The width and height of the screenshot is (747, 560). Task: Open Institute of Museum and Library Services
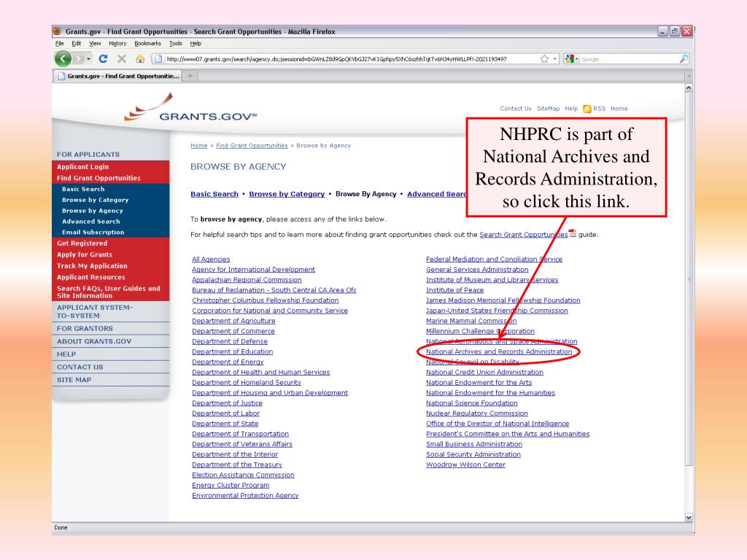point(492,279)
